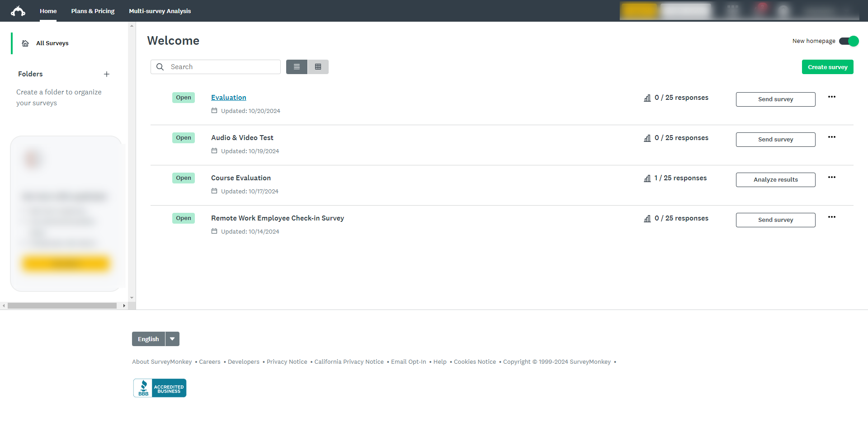The height and width of the screenshot is (427, 868).
Task: Click '0 / 25 responses' on Audio & Video Test row
Action: click(x=681, y=138)
